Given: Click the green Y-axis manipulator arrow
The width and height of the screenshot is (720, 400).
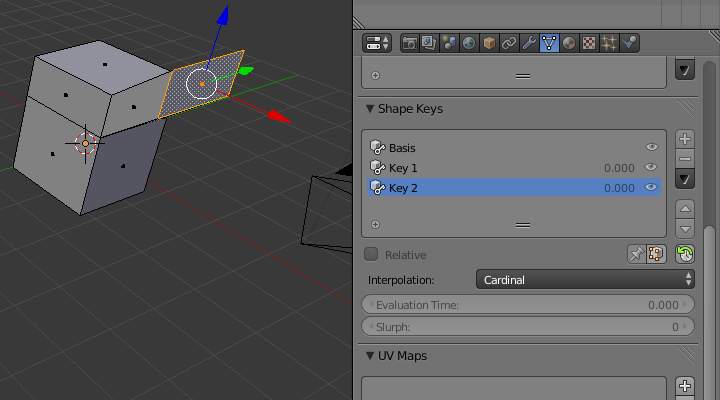Looking at the screenshot, I should [246, 71].
